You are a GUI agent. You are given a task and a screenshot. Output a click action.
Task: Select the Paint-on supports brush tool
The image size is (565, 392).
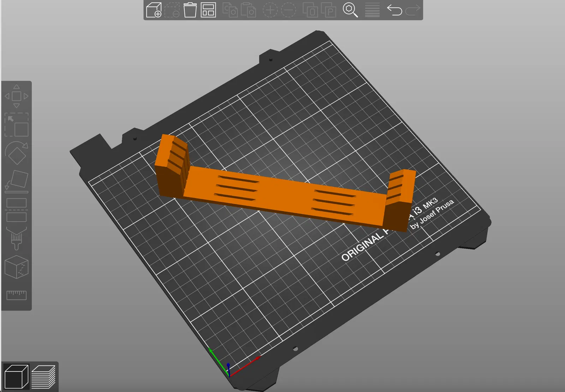[x=16, y=238]
